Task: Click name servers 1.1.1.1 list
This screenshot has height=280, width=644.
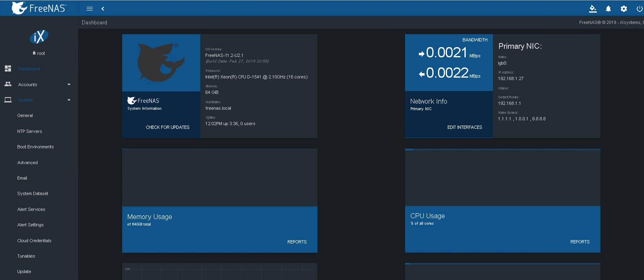Action: coord(522,119)
